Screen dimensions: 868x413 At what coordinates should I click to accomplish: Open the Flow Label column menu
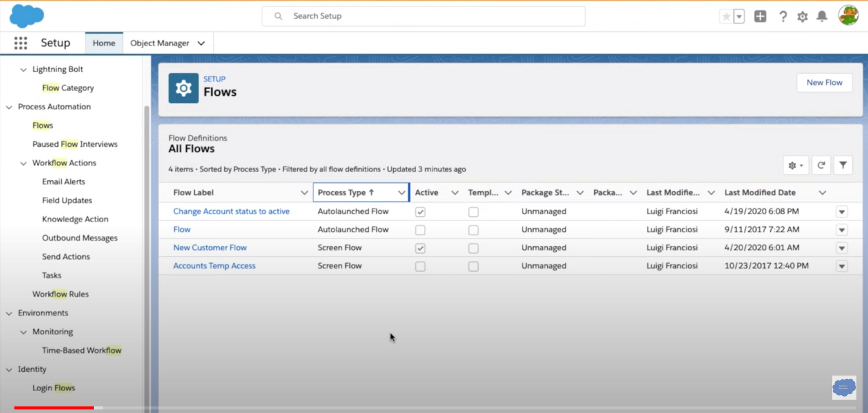pyautogui.click(x=304, y=192)
